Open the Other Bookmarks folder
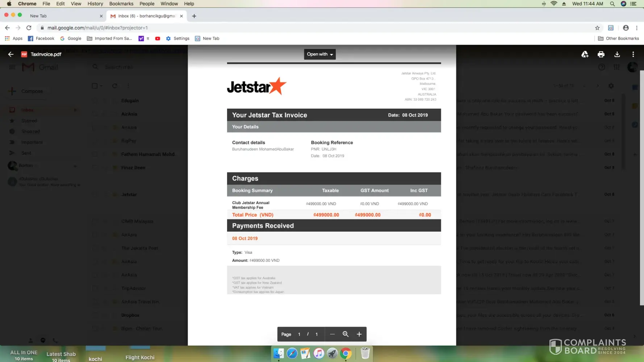The image size is (644, 362). (x=618, y=38)
